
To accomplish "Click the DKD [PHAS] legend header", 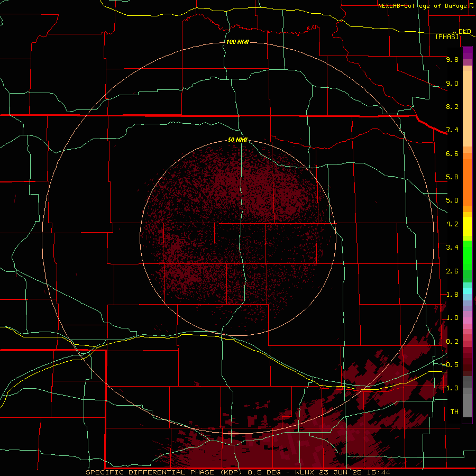I will [x=453, y=34].
